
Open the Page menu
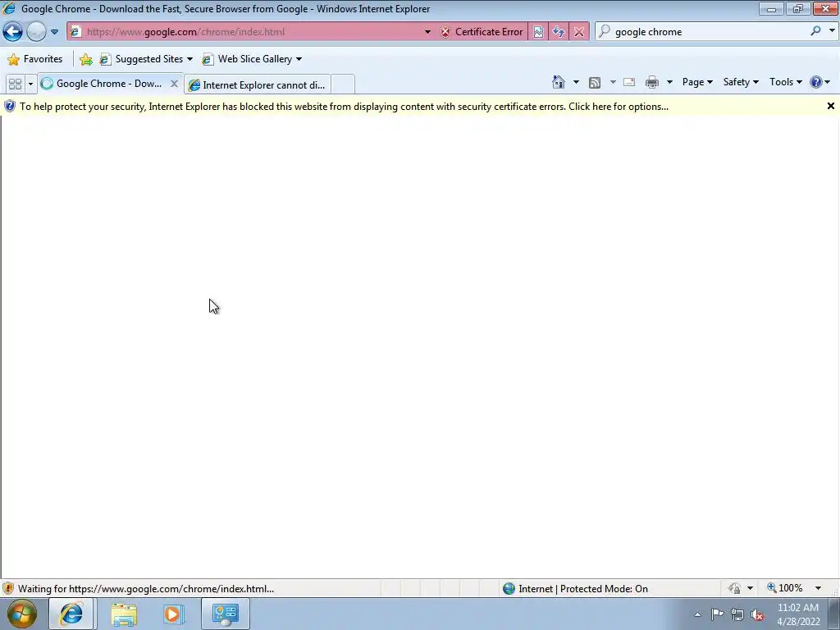(697, 82)
